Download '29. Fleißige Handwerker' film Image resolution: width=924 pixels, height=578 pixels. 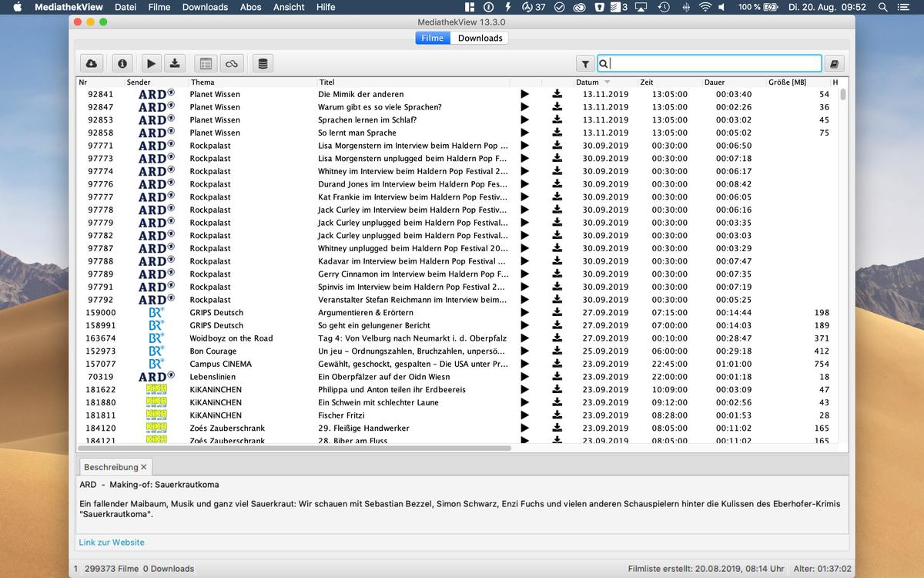pyautogui.click(x=557, y=428)
